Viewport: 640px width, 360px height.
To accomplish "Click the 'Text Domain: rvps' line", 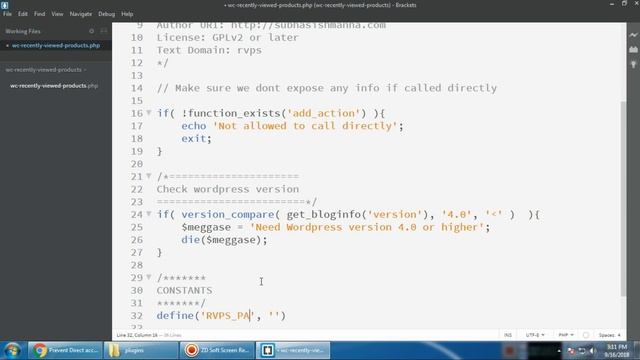I will click(209, 50).
